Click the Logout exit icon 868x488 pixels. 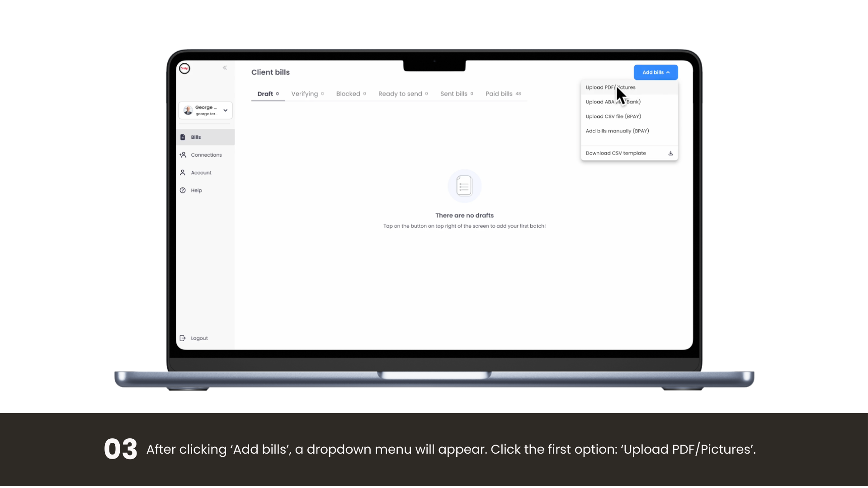coord(183,338)
